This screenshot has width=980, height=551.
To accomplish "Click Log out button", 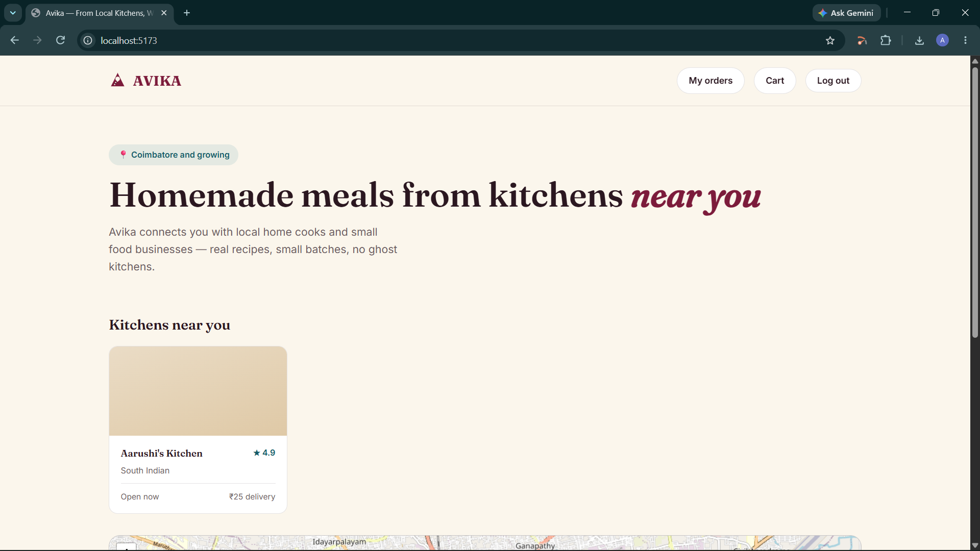I will click(833, 81).
